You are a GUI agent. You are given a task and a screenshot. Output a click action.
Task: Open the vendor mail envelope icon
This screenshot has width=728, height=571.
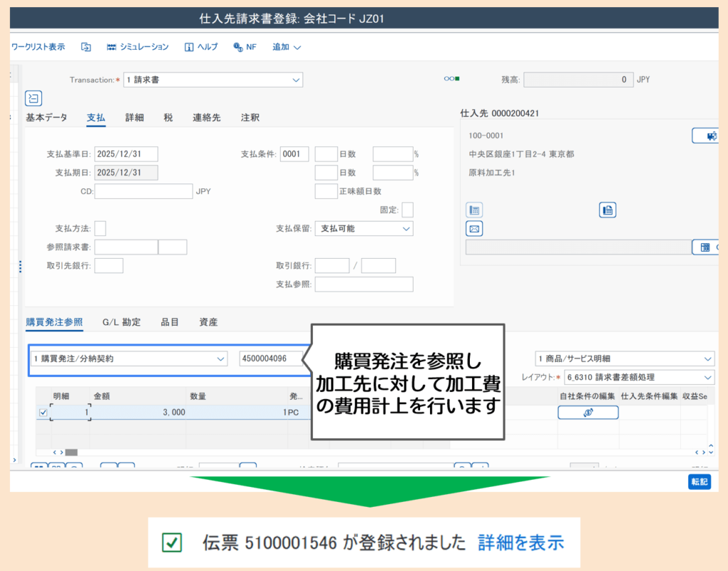tap(474, 228)
